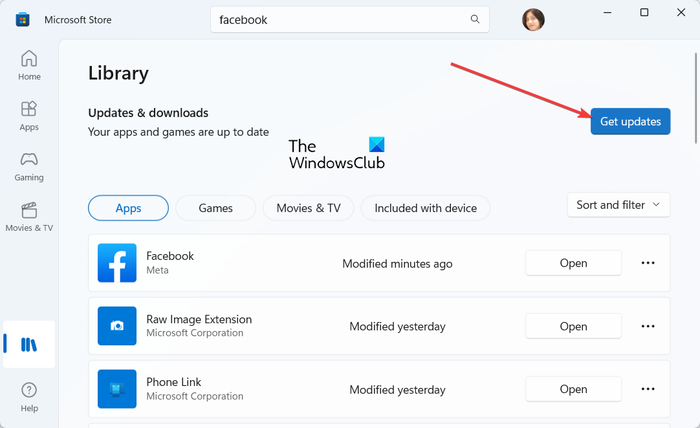The image size is (700, 428).
Task: Open the user profile avatar
Action: 533,20
